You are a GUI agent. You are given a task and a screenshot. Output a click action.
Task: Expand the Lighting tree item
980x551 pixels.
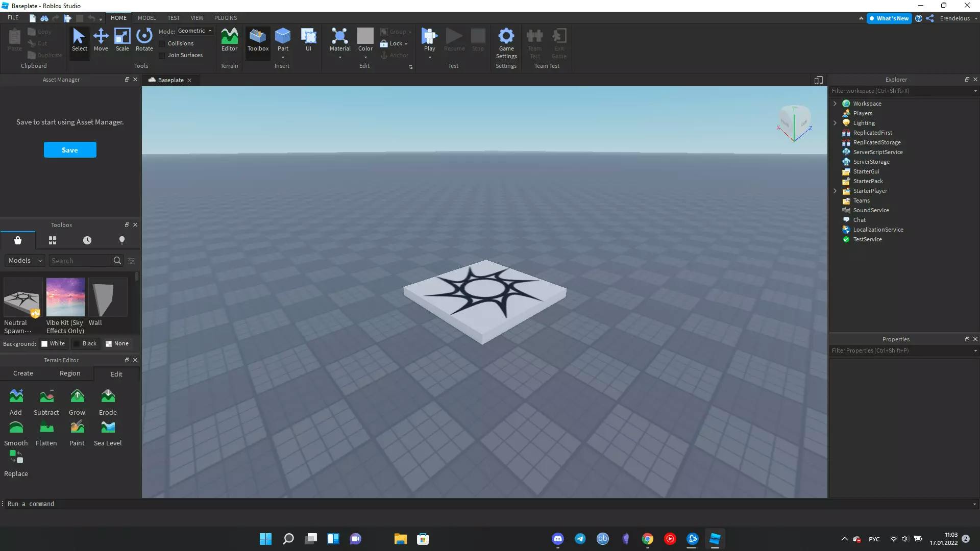pyautogui.click(x=835, y=122)
